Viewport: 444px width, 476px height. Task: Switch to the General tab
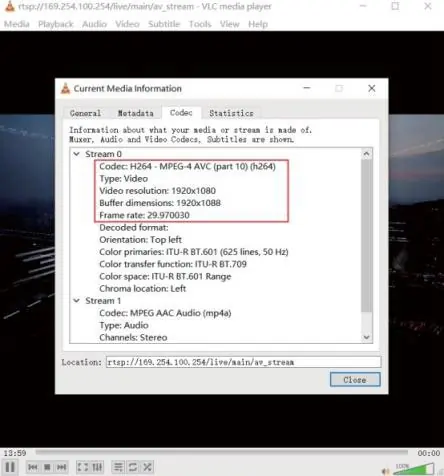coord(85,113)
